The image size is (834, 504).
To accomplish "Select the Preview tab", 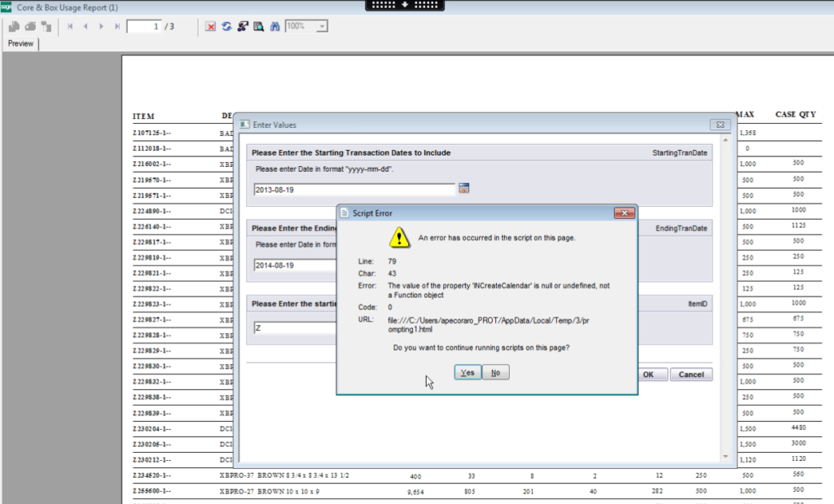I will [21, 43].
